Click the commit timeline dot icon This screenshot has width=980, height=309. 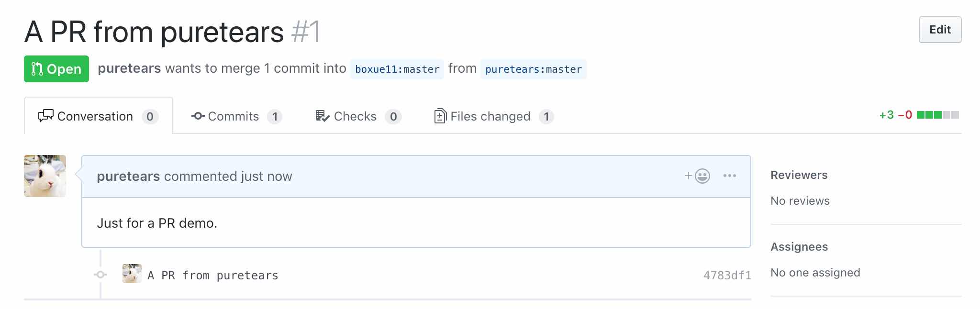100,275
